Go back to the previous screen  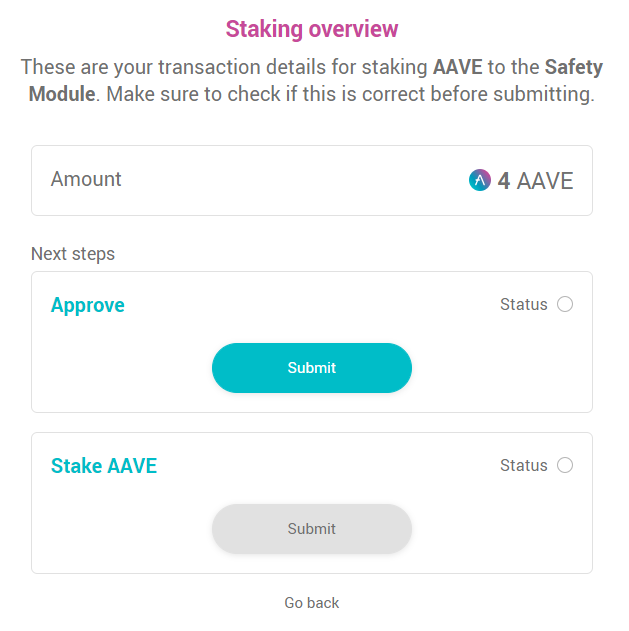click(x=312, y=603)
